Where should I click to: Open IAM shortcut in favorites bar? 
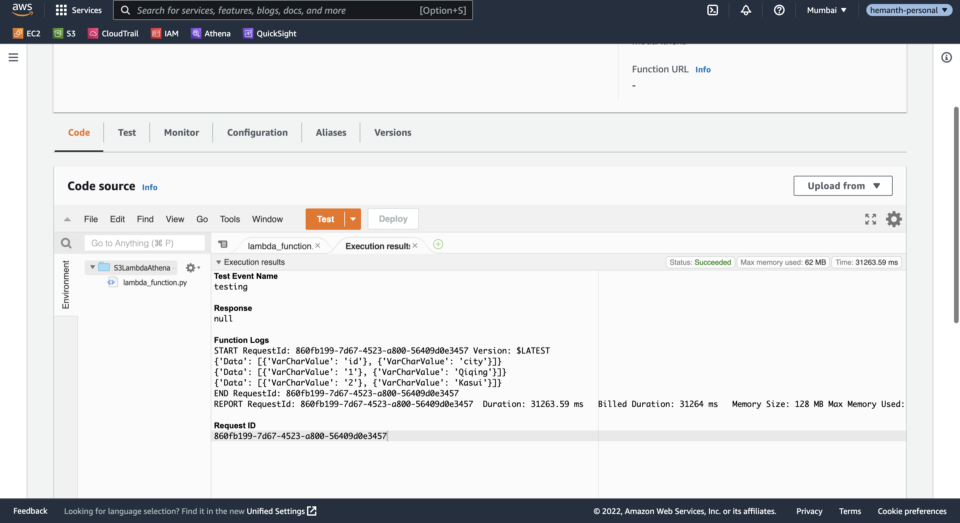165,33
